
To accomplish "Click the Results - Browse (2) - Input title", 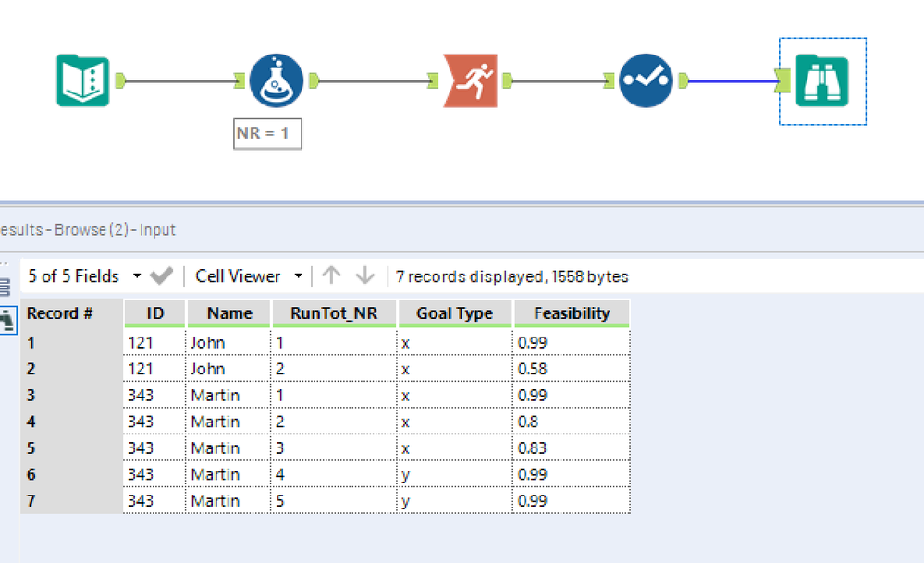I will [88, 229].
